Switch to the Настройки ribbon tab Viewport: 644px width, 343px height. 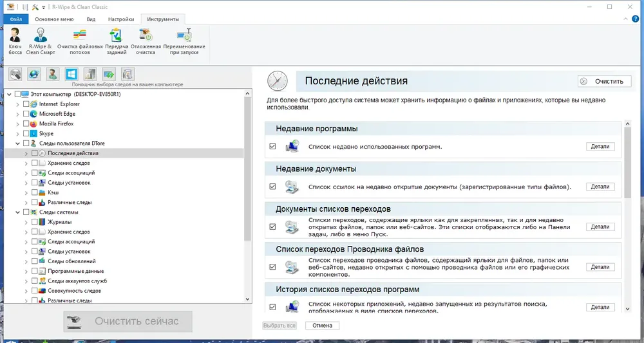pos(121,19)
